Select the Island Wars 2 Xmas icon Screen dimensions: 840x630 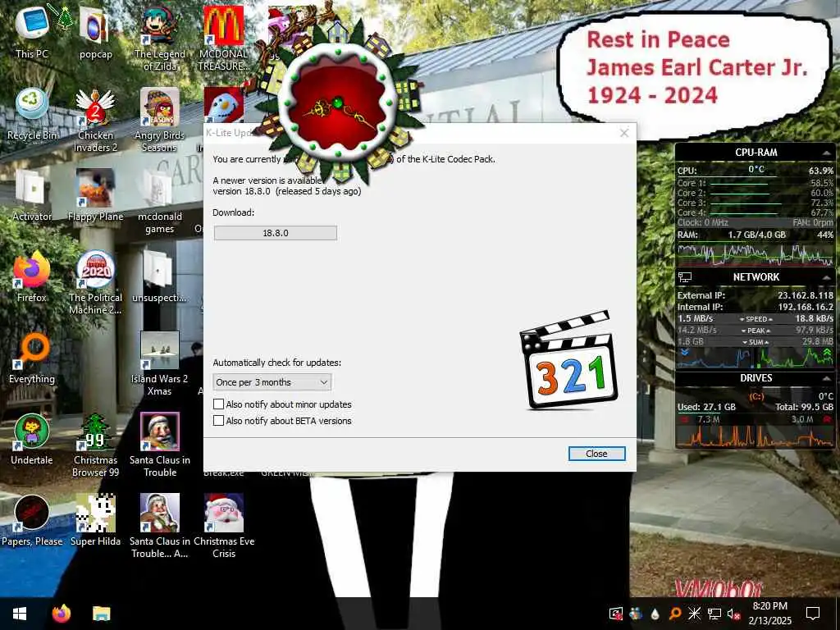point(160,364)
